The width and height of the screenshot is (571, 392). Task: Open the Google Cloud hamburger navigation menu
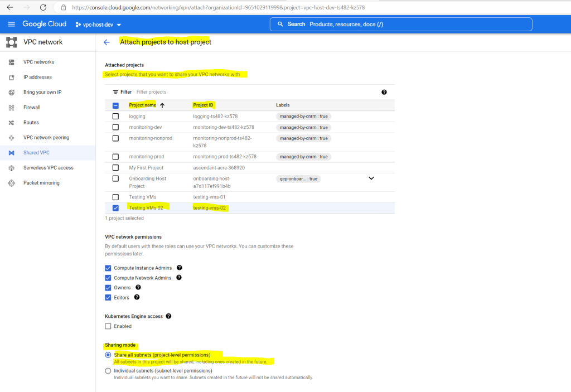(x=11, y=24)
